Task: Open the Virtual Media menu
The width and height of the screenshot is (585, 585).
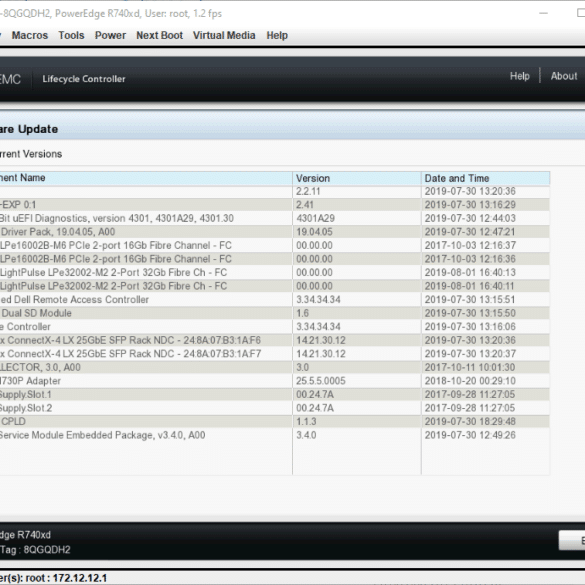Action: point(224,35)
